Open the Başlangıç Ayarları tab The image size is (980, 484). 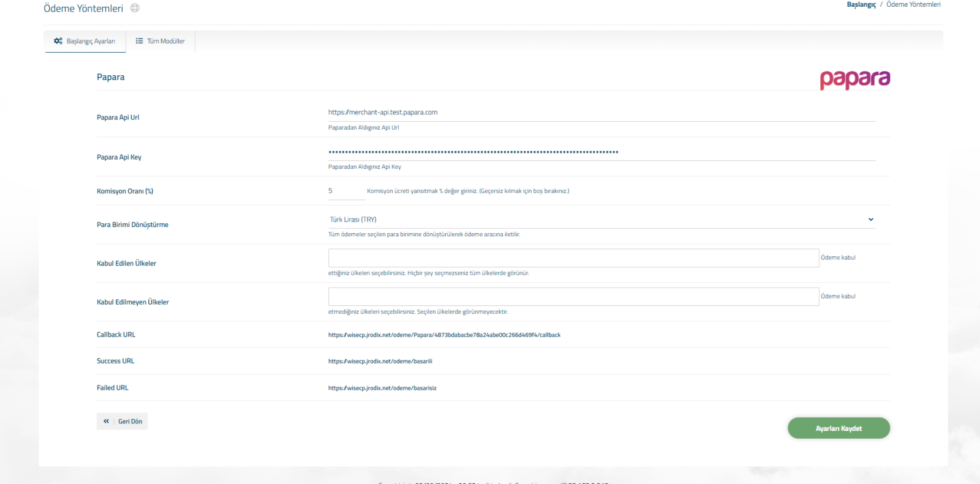coord(85,41)
